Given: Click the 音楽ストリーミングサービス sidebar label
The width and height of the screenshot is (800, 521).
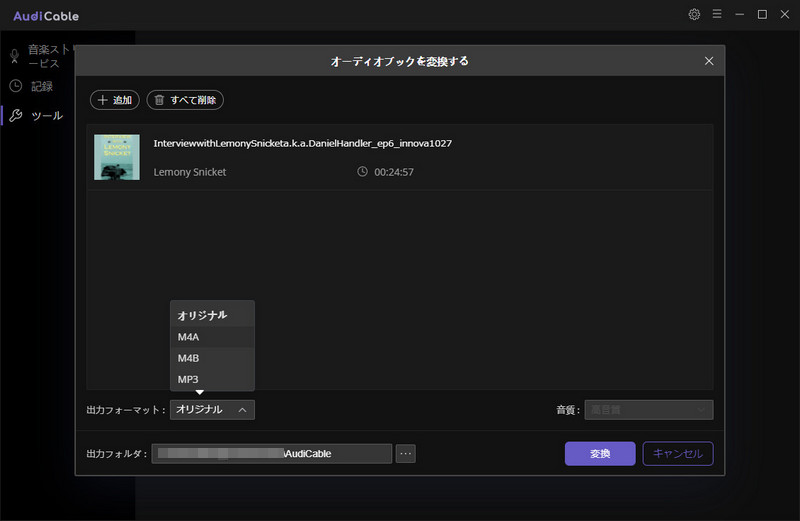Looking at the screenshot, I should click(51, 56).
